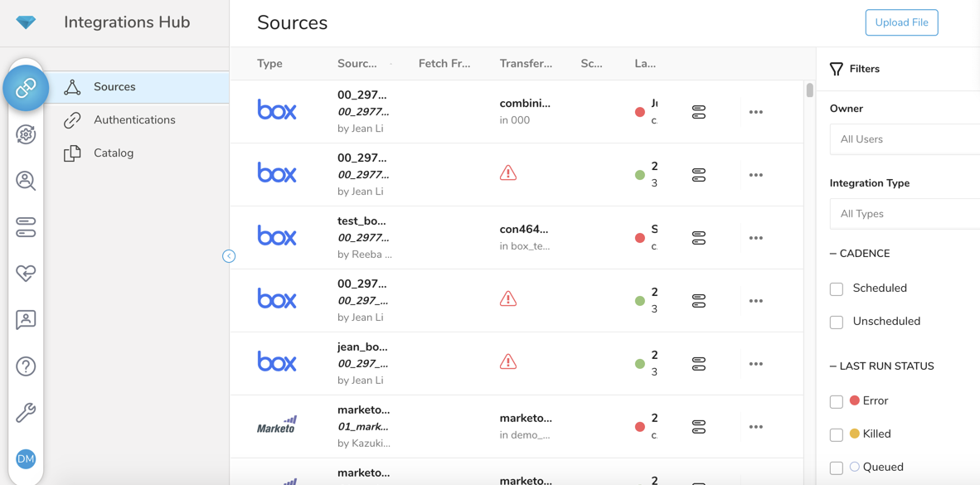Click the integrations link icon in left rail

coord(26,87)
